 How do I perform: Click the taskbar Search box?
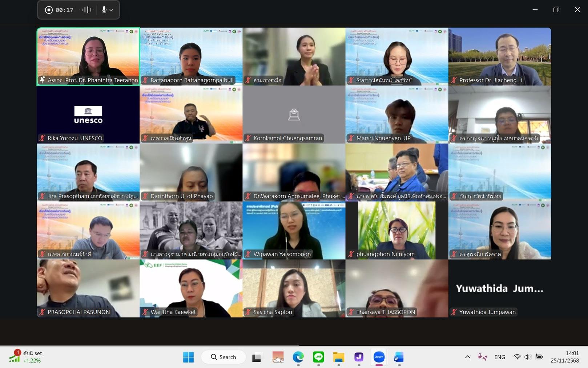tap(223, 357)
